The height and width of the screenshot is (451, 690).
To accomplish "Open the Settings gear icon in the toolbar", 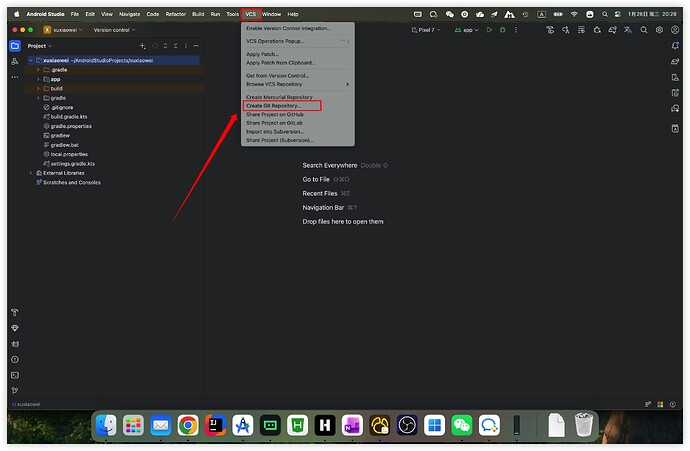I will [x=660, y=31].
